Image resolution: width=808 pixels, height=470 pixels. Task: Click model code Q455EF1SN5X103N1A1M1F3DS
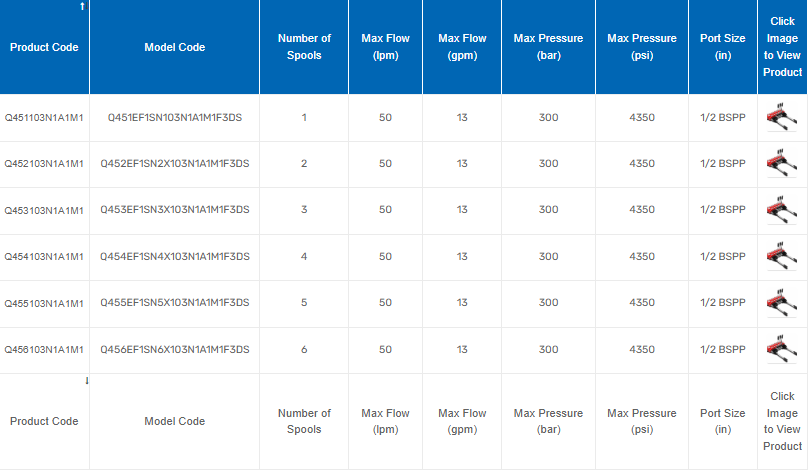[x=175, y=303]
